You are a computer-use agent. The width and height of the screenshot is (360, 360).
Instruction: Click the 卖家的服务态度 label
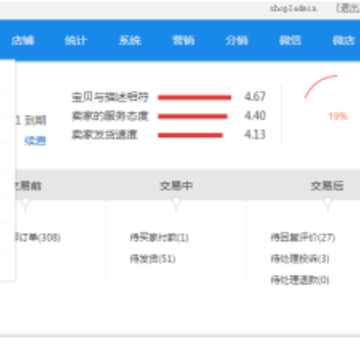[110, 116]
